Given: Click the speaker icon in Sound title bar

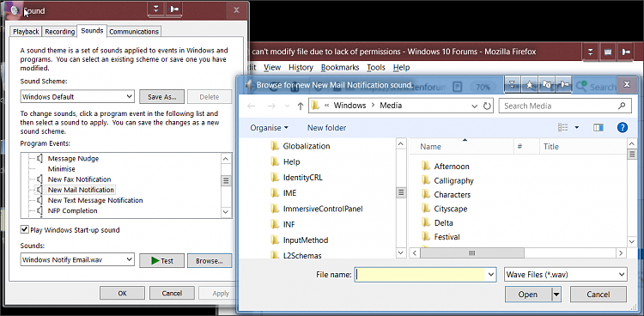Looking at the screenshot, I should point(15,10).
